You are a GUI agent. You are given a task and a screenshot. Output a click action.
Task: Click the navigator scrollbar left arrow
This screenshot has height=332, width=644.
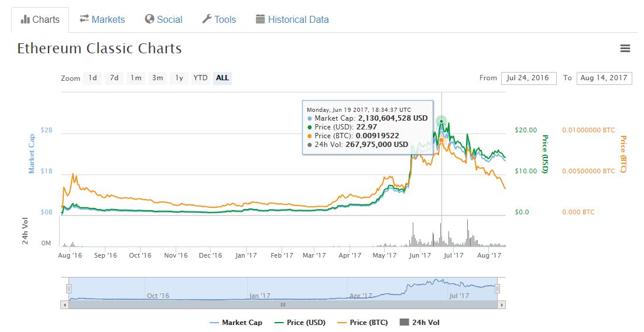64,305
